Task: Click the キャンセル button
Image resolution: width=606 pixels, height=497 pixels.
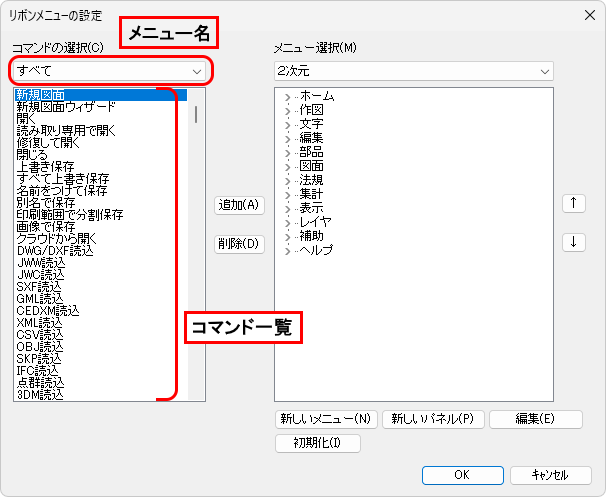Action: tap(550, 475)
